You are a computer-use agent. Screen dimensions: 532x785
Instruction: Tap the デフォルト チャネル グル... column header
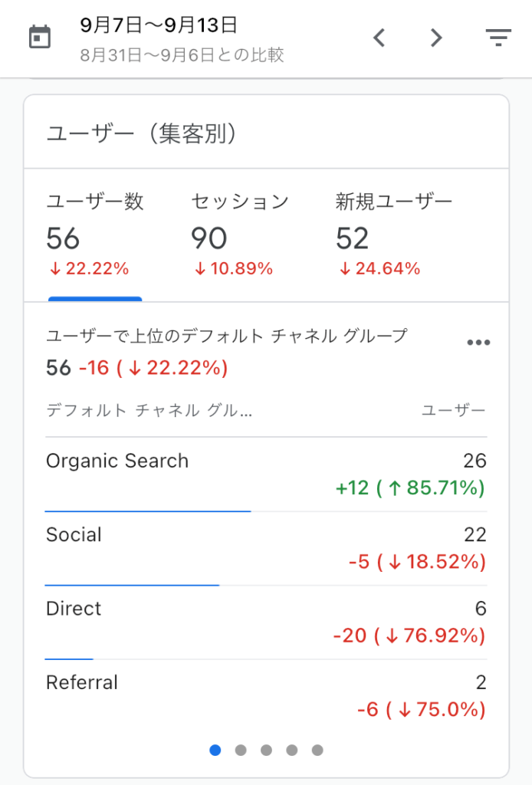coord(149,411)
